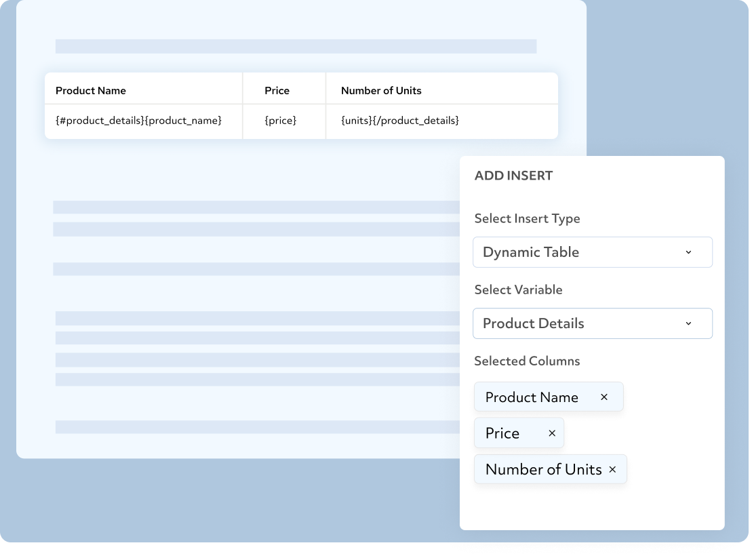The width and height of the screenshot is (752, 560).
Task: Open the Select Insert Type dropdown
Action: click(593, 252)
